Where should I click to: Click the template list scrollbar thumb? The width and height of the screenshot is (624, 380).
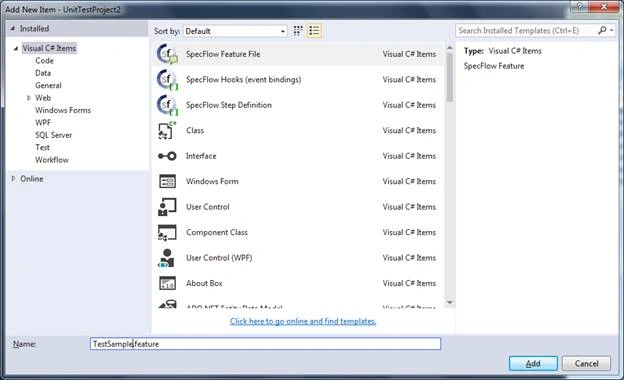pos(450,77)
